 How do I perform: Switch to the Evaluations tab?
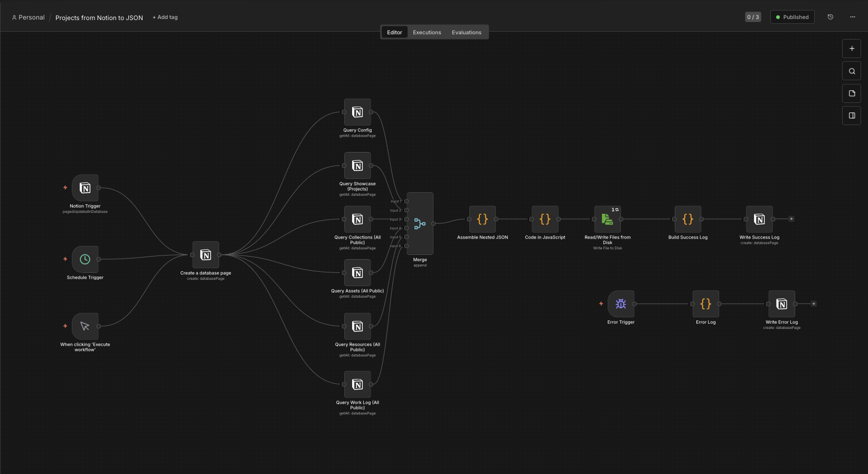coord(466,33)
